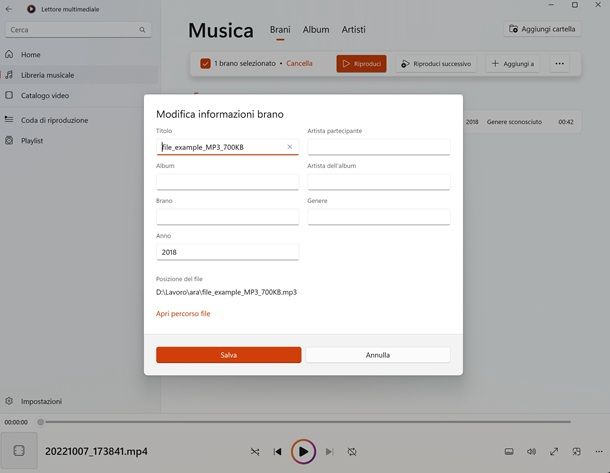The image size is (610, 473).
Task: Click the Salva button
Action: point(228,355)
